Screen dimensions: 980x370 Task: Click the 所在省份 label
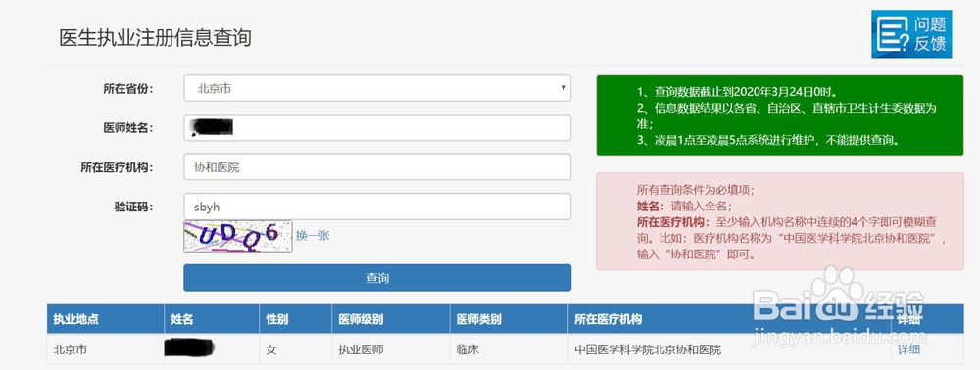(x=128, y=89)
